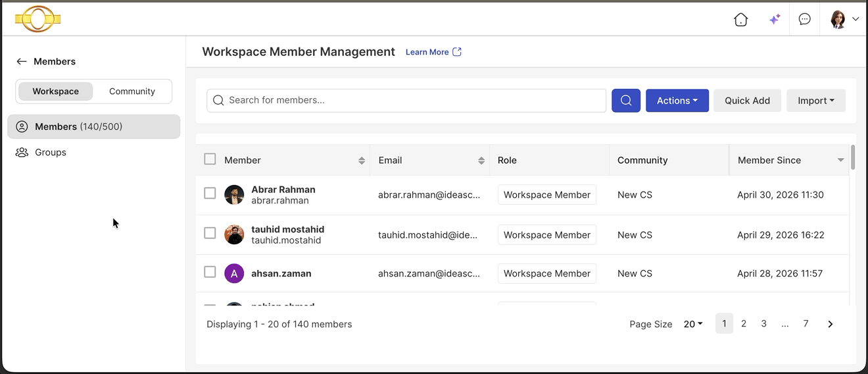Open the Import dropdown
Screen dimensions: 868x374
coord(816,100)
